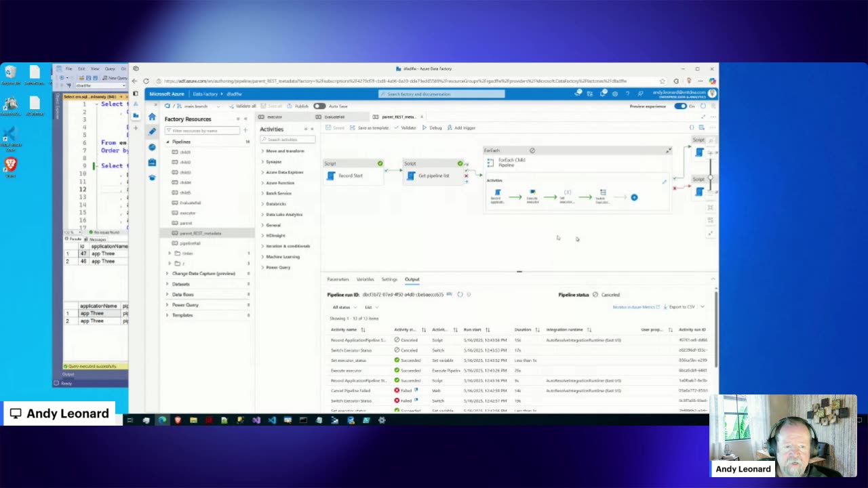Click the Filter resources by name field

click(x=202, y=130)
